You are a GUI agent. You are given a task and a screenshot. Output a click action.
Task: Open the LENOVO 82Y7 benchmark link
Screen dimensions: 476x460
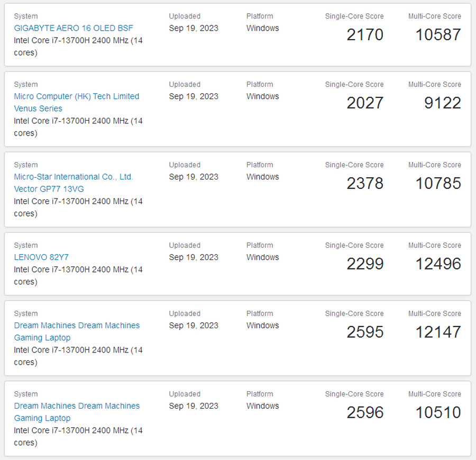coord(41,257)
